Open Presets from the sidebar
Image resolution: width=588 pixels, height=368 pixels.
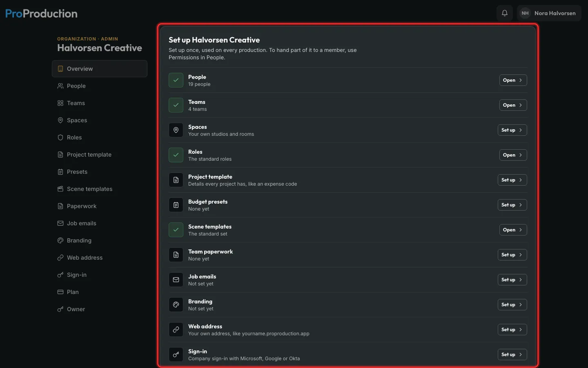(100, 172)
